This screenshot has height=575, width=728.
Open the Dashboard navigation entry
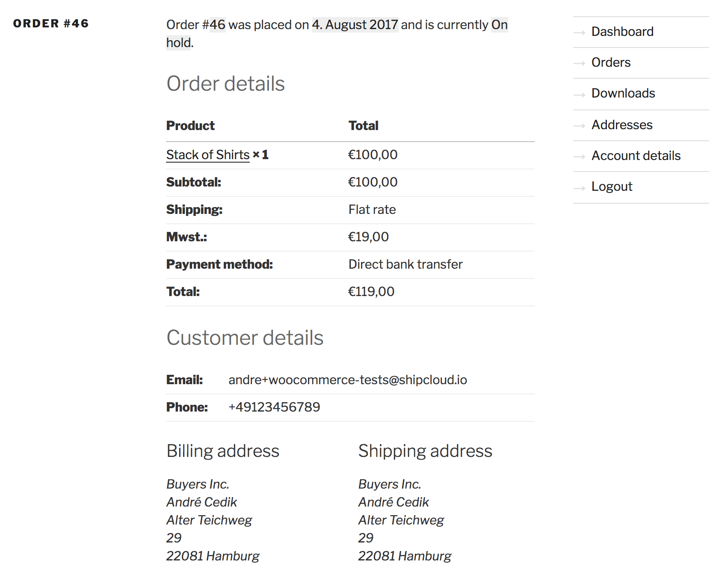coord(622,32)
